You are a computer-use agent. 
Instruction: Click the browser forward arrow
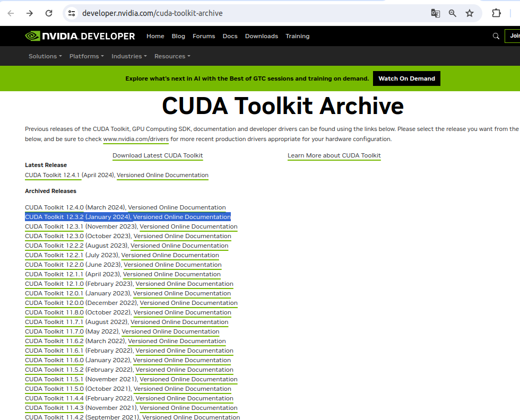point(30,13)
